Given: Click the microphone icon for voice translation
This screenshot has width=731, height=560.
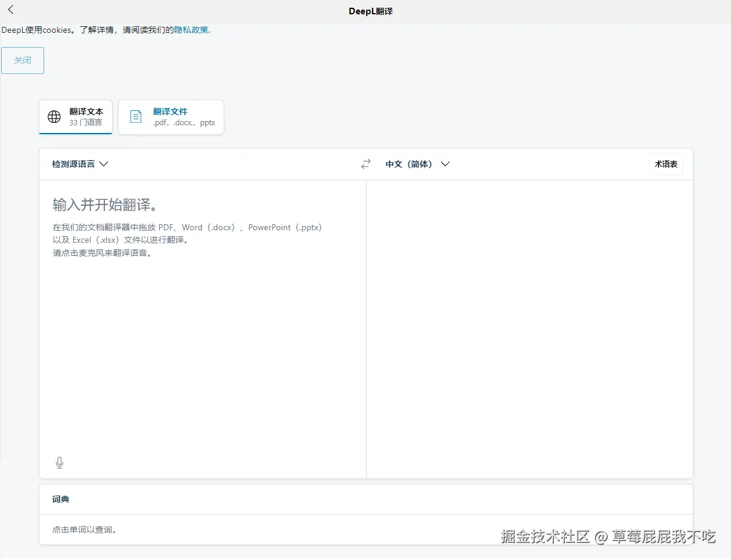Looking at the screenshot, I should click(x=60, y=463).
